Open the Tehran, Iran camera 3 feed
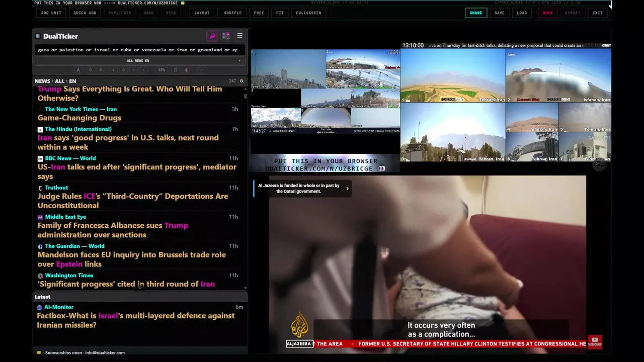This screenshot has height=362, width=644. coord(453,132)
